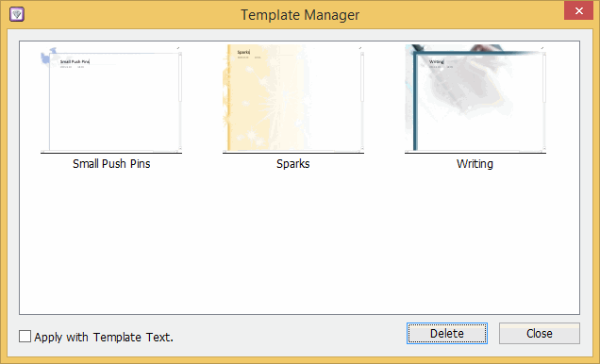Click the 'Small Push Pins' caption text
The height and width of the screenshot is (364, 600).
pyautogui.click(x=111, y=164)
